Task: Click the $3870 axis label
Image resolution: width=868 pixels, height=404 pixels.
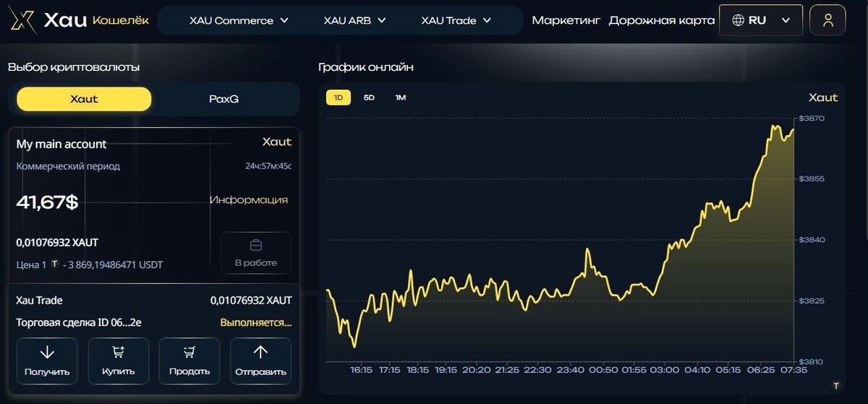Action: coord(812,118)
